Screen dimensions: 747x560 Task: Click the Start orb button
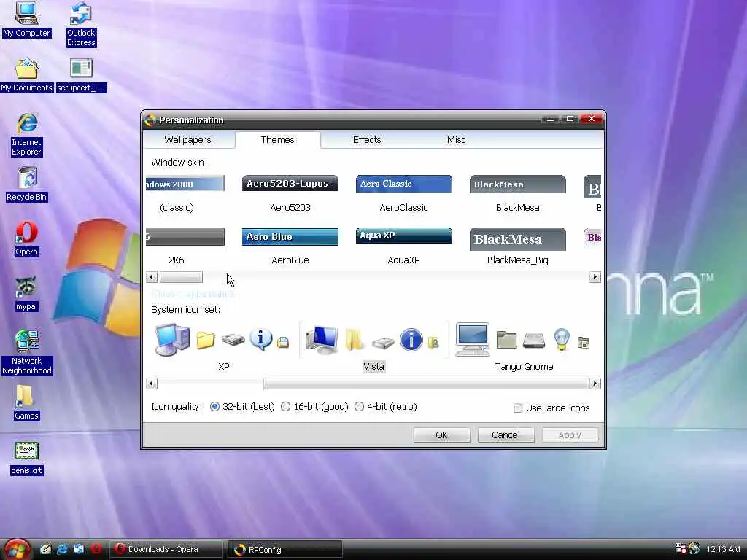point(16,549)
